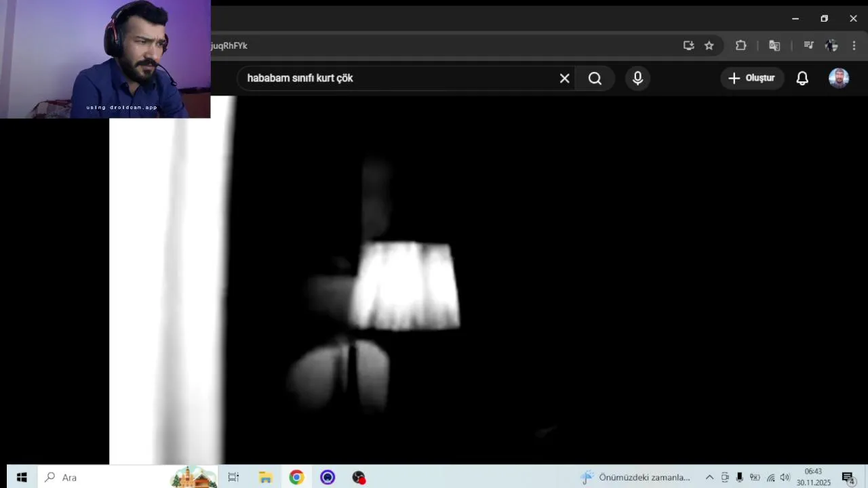
Task: Expand hidden system tray icons
Action: pyautogui.click(x=709, y=477)
